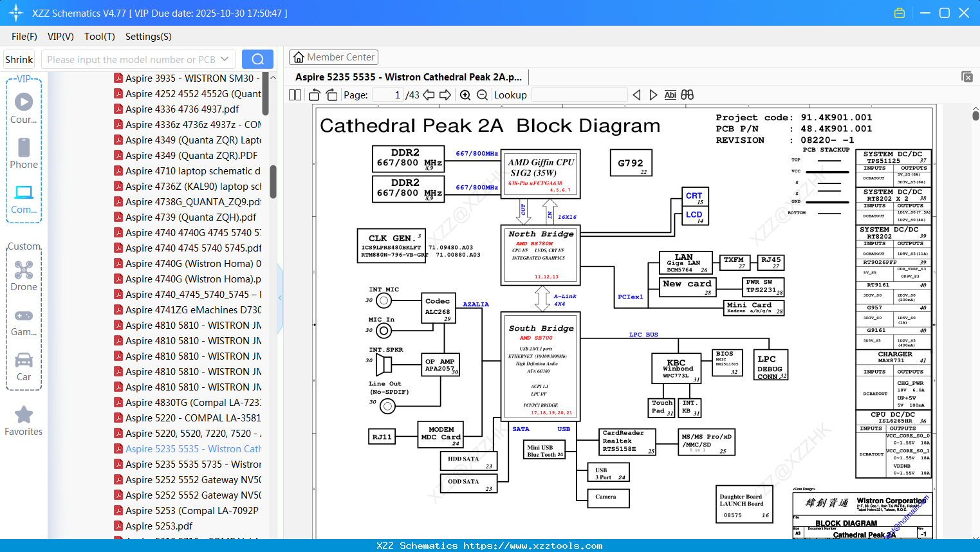Screen dimensions: 980x552
Task: Open the model number dropdown arrow
Action: click(x=225, y=59)
